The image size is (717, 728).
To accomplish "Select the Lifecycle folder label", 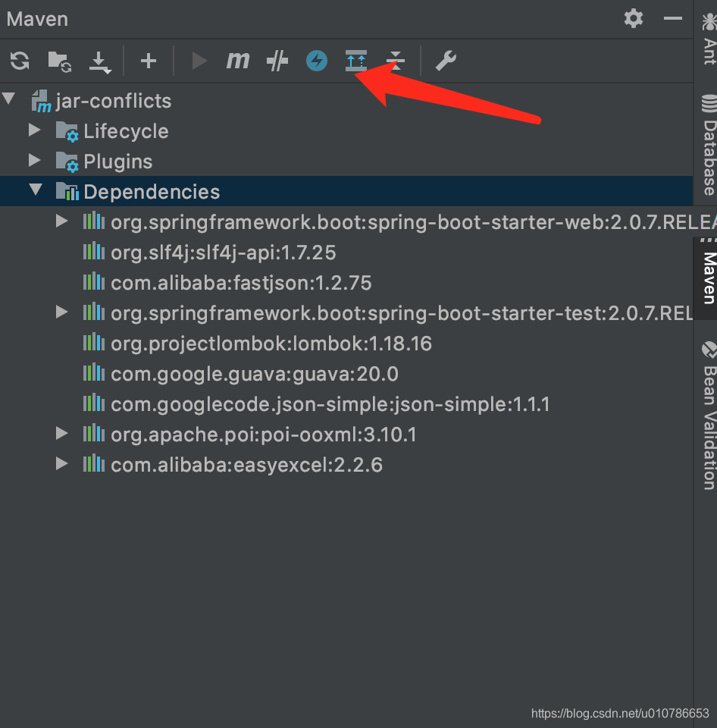I will (126, 131).
